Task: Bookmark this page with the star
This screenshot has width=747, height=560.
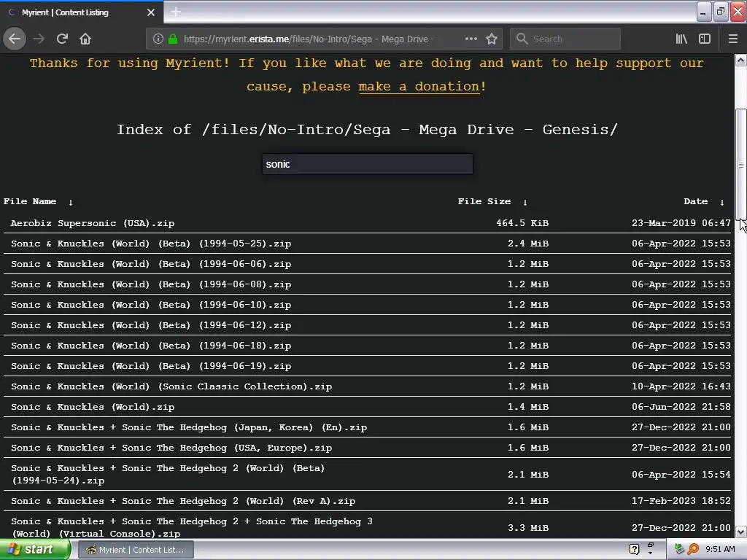Action: (x=492, y=39)
